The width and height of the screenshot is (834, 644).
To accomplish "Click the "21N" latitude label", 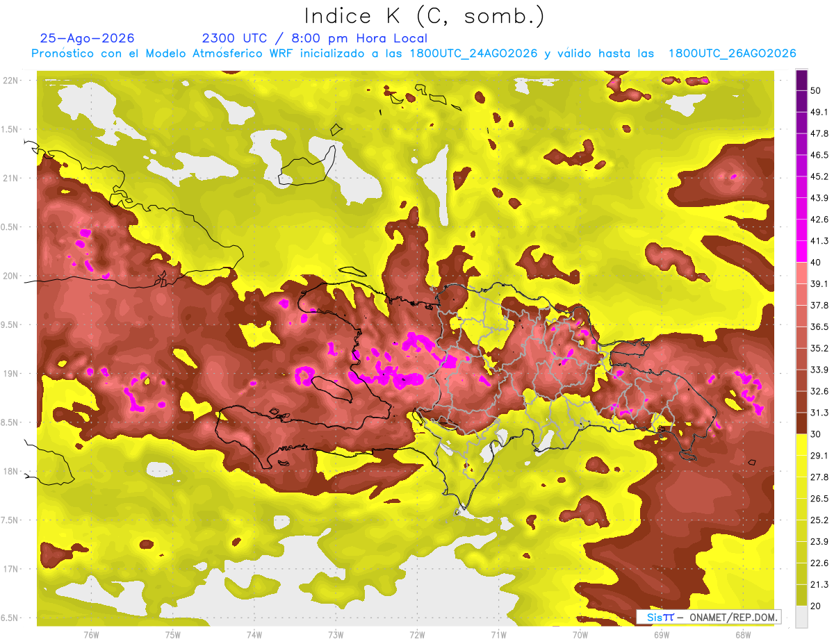I will [12, 179].
